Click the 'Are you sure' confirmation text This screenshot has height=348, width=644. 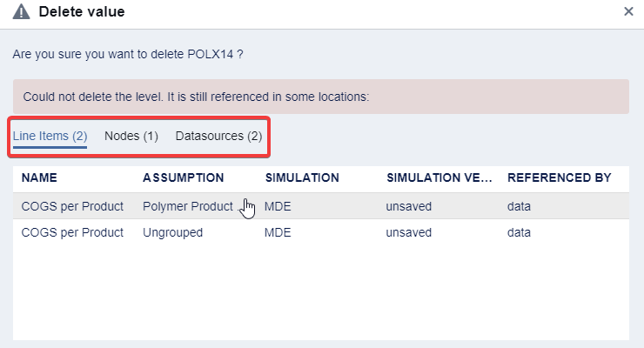point(127,54)
